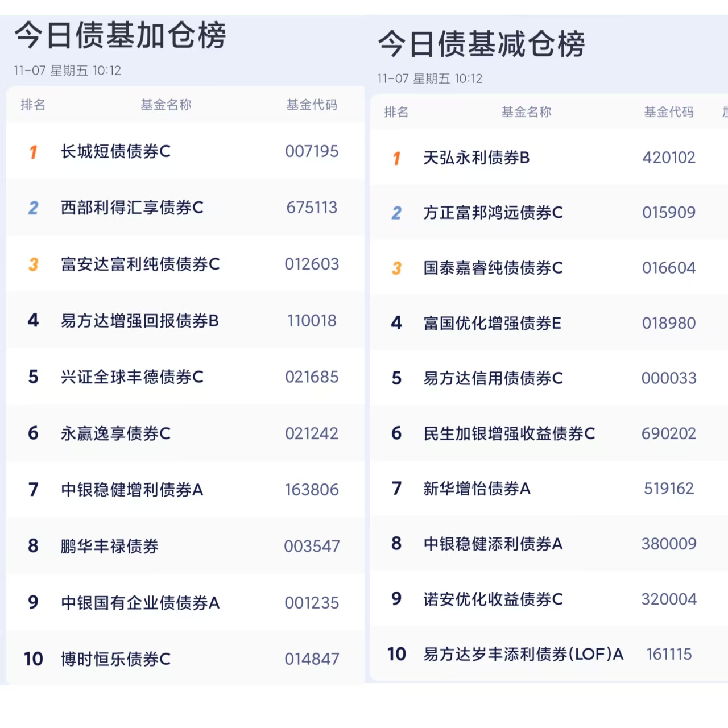The height and width of the screenshot is (728, 728).
Task: Click fund code 015909
Action: click(669, 213)
